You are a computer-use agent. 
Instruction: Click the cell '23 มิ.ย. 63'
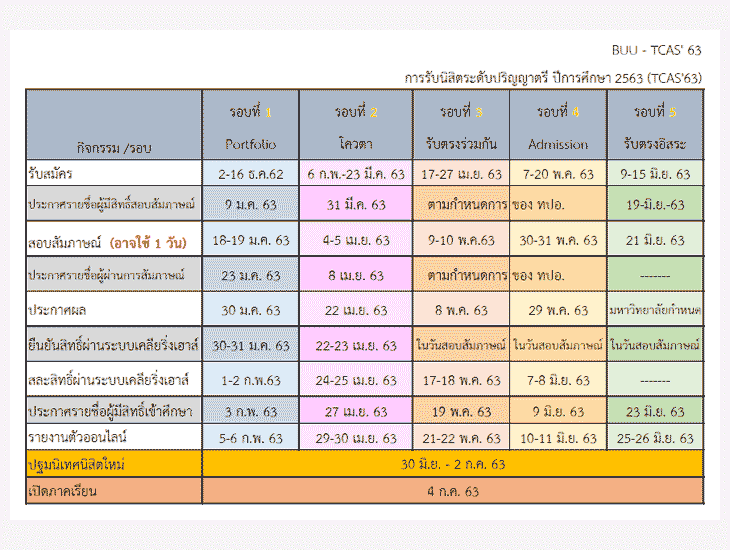click(655, 410)
